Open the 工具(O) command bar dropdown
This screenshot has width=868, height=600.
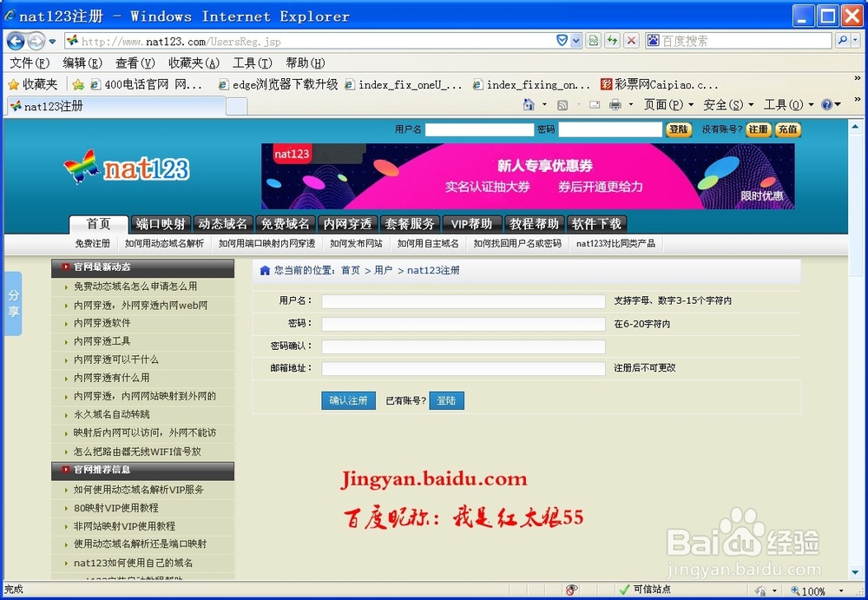(789, 105)
